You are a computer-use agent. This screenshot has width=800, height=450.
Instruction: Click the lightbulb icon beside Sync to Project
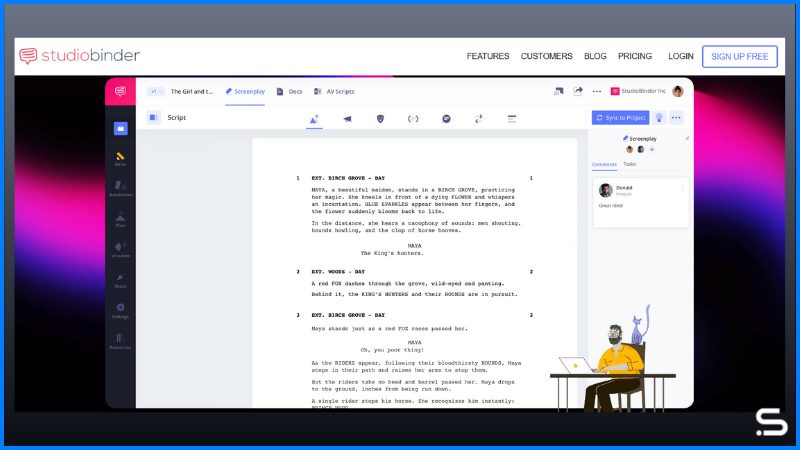coord(659,118)
